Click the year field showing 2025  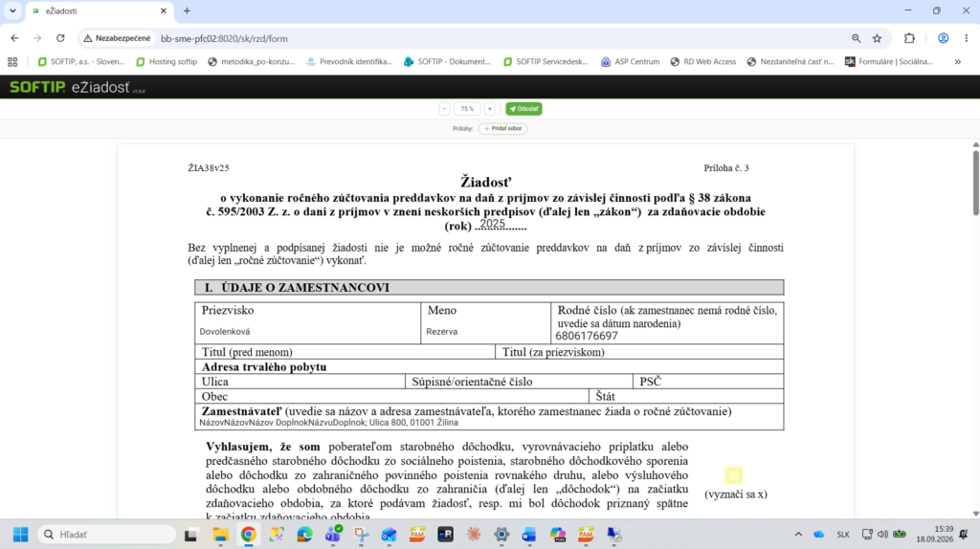click(493, 224)
